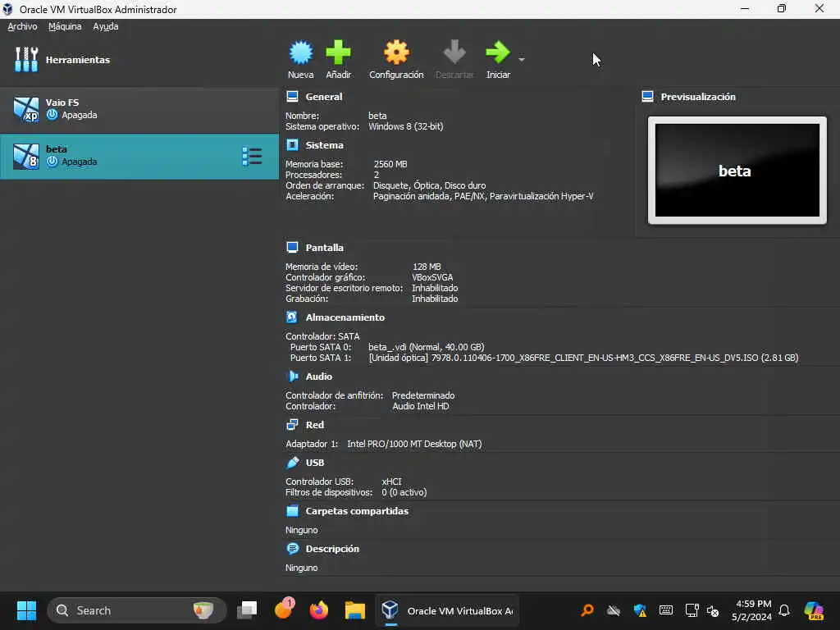This screenshot has height=630, width=840.
Task: Open the Almacenamiento section heading link
Action: click(345, 317)
